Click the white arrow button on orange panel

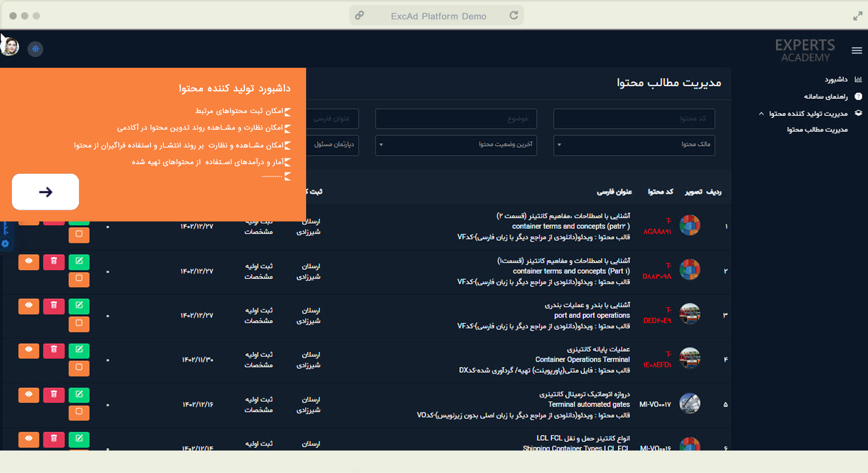(46, 192)
